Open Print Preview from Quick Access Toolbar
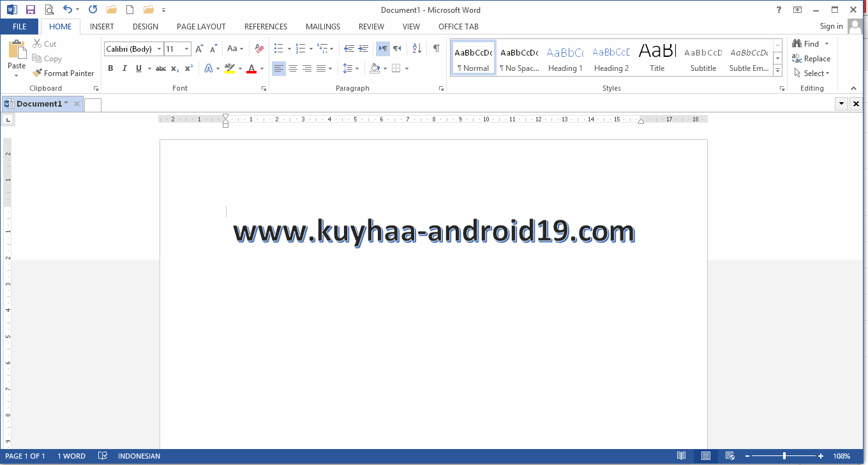The image size is (868, 465). [x=49, y=10]
